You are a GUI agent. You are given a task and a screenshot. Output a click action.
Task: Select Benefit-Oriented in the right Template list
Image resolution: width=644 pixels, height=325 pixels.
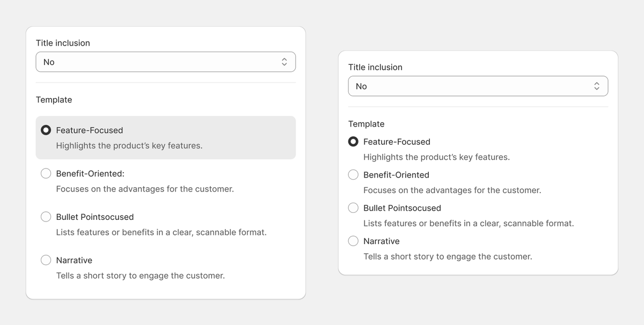(353, 174)
